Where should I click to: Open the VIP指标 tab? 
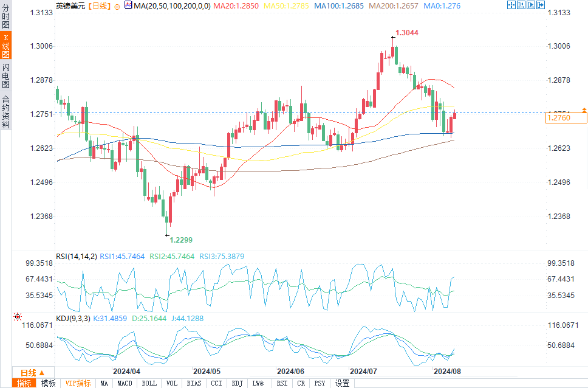pyautogui.click(x=78, y=383)
